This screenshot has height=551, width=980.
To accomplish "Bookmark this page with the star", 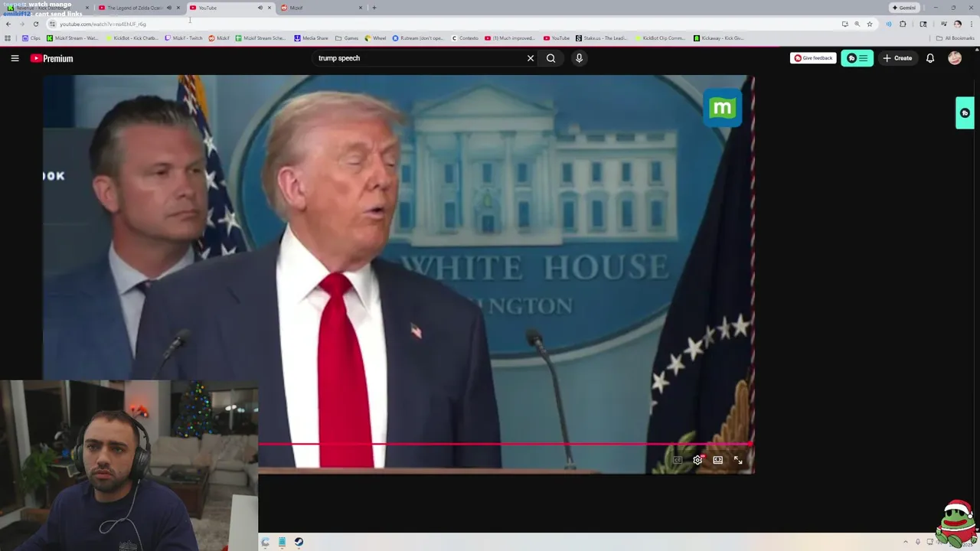I will point(870,24).
